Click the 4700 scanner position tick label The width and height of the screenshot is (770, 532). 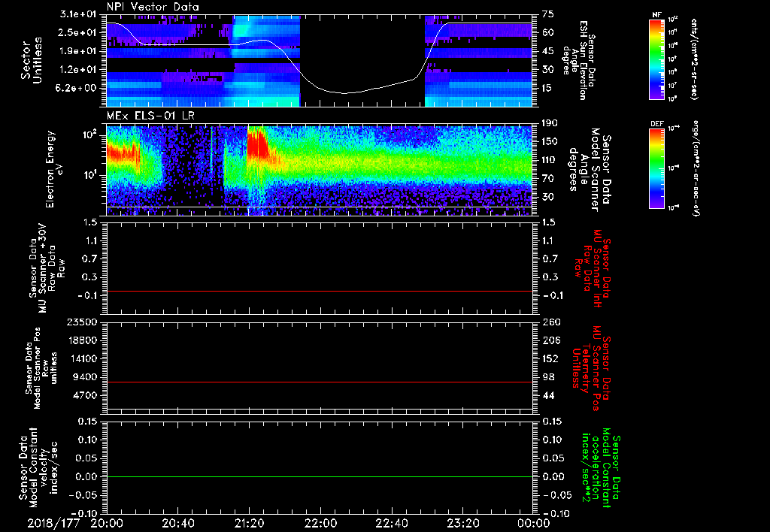coord(85,395)
